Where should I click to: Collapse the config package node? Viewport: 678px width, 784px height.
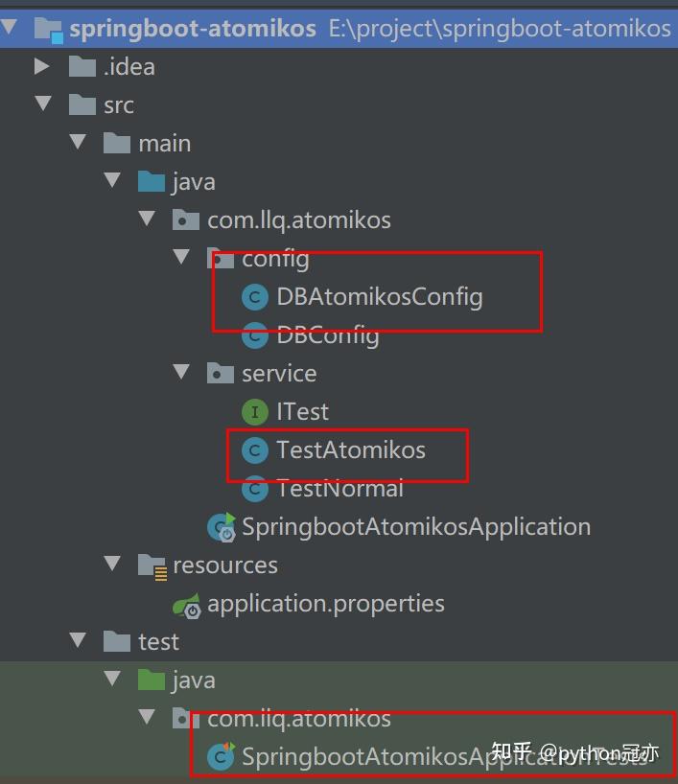coord(181,258)
